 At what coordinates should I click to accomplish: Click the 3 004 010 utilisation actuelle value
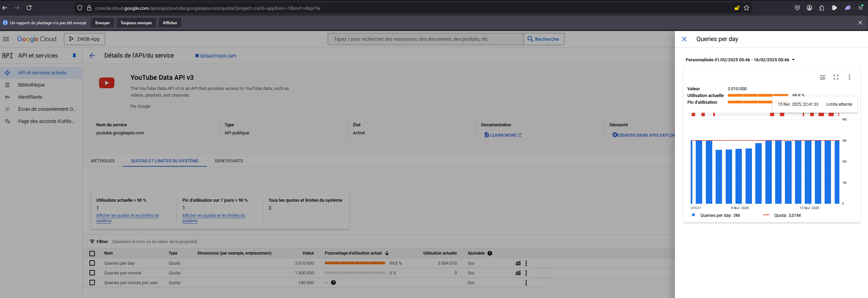447,263
